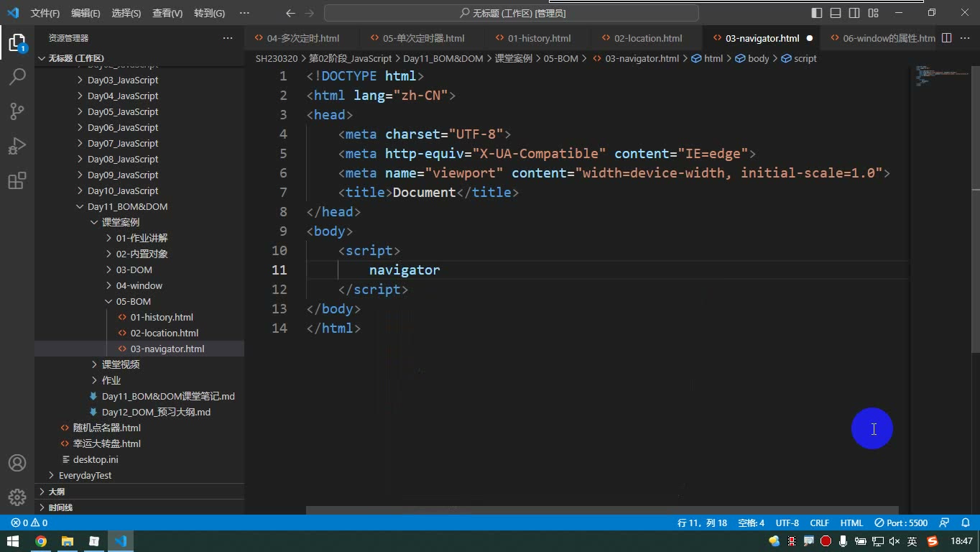The image size is (980, 552).
Task: Open the Extensions view
Action: coord(17,180)
